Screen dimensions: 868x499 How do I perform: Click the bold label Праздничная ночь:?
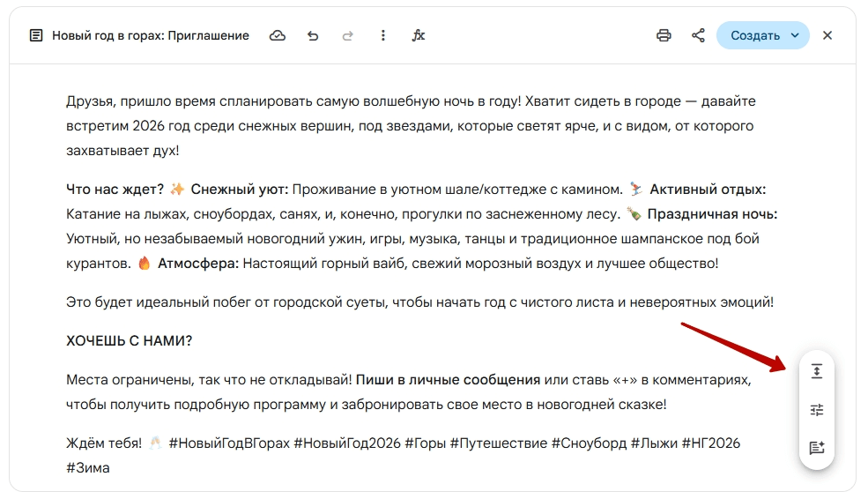[x=712, y=214]
